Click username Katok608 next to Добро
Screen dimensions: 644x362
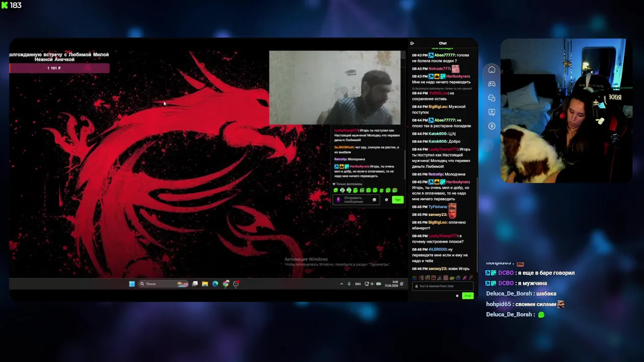pyautogui.click(x=437, y=141)
